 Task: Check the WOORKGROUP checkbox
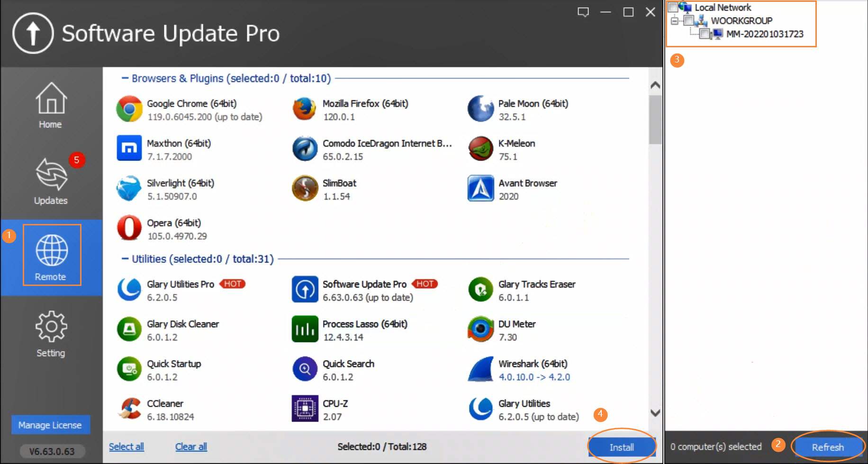click(689, 20)
